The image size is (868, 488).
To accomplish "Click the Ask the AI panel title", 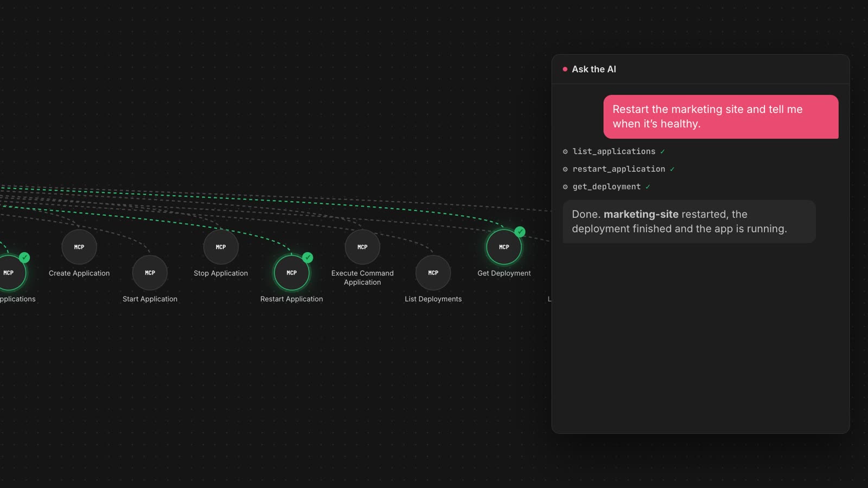I will 594,69.
